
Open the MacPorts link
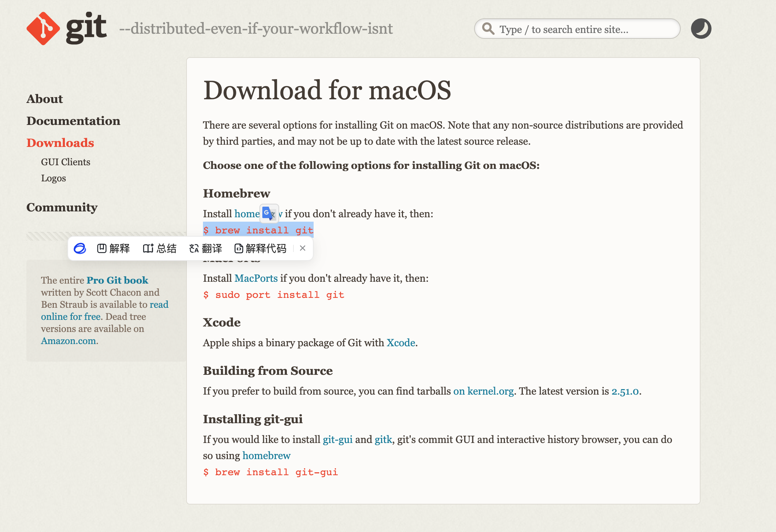[x=256, y=278]
